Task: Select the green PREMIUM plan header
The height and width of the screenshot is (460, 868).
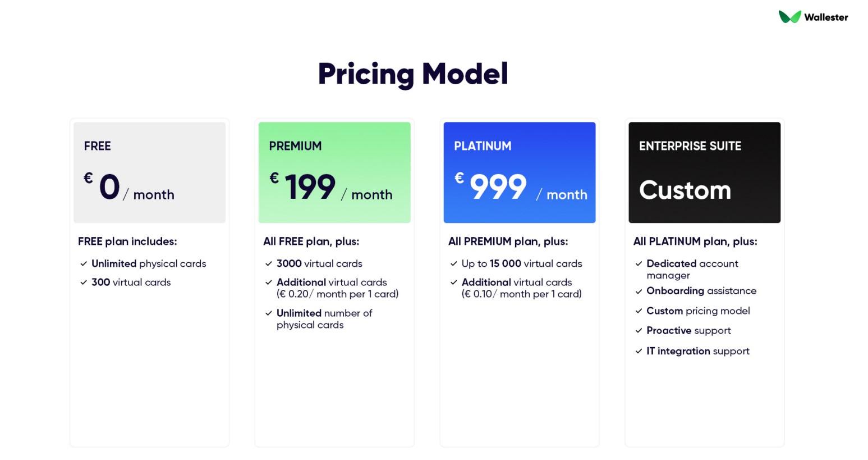Action: point(334,172)
